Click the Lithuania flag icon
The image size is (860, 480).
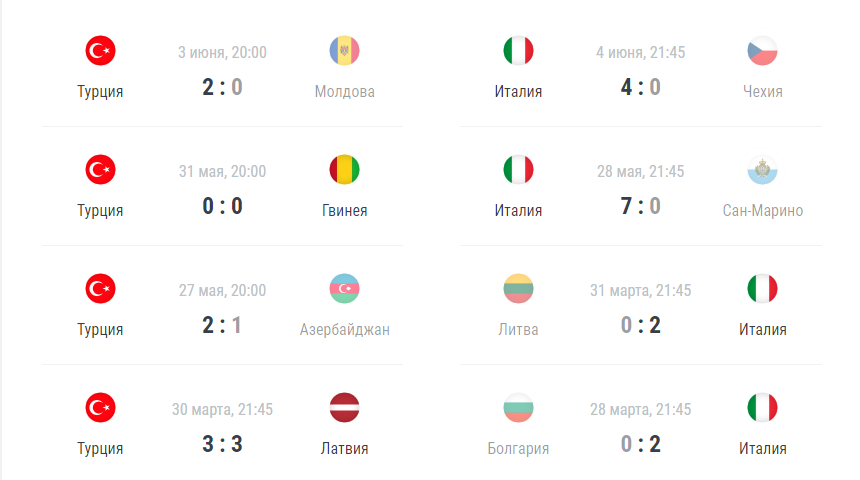click(518, 289)
